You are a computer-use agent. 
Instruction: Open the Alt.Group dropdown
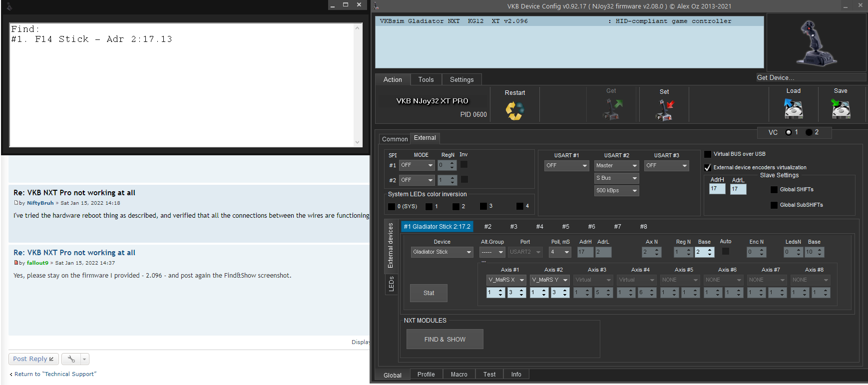click(492, 252)
